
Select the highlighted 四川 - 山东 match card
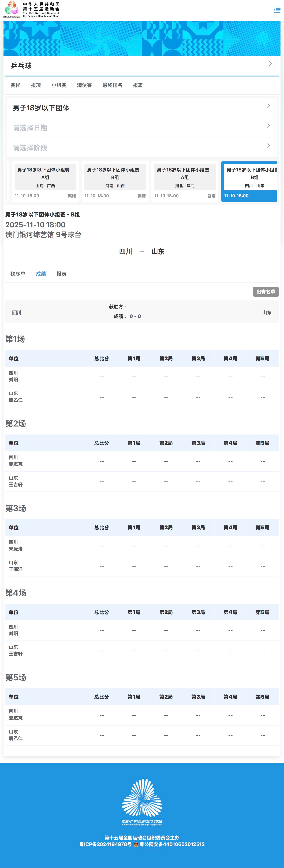249,181
